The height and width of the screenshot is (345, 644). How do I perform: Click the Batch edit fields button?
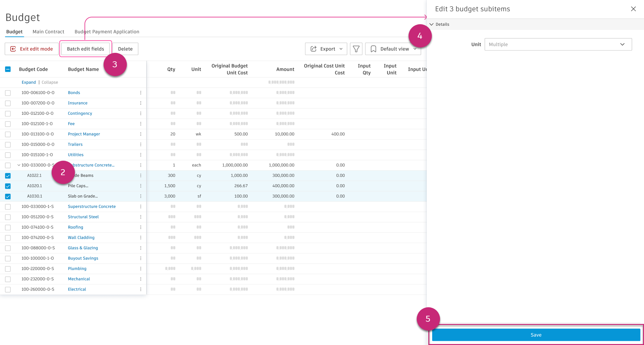(x=85, y=49)
